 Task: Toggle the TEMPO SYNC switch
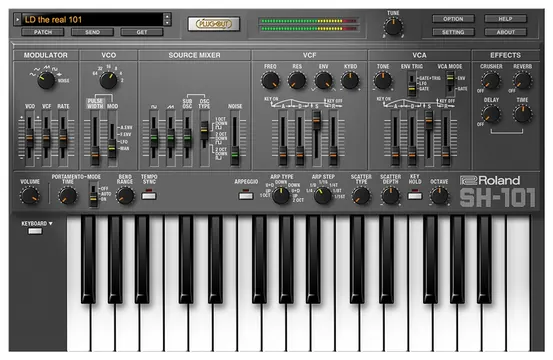point(149,195)
